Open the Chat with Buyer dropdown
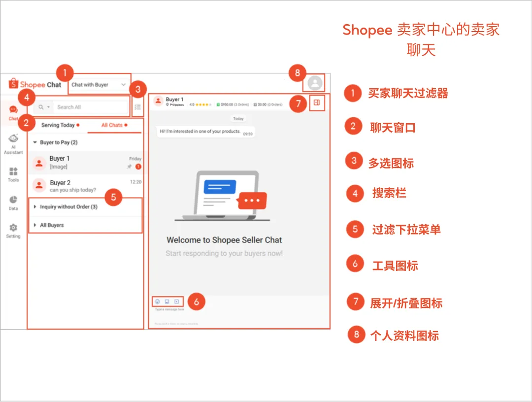532x402 pixels. [99, 84]
